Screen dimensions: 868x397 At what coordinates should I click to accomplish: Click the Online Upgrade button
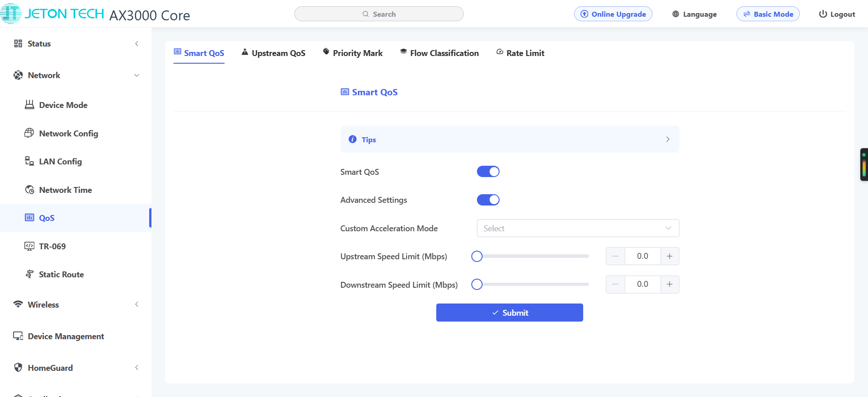[x=613, y=14]
